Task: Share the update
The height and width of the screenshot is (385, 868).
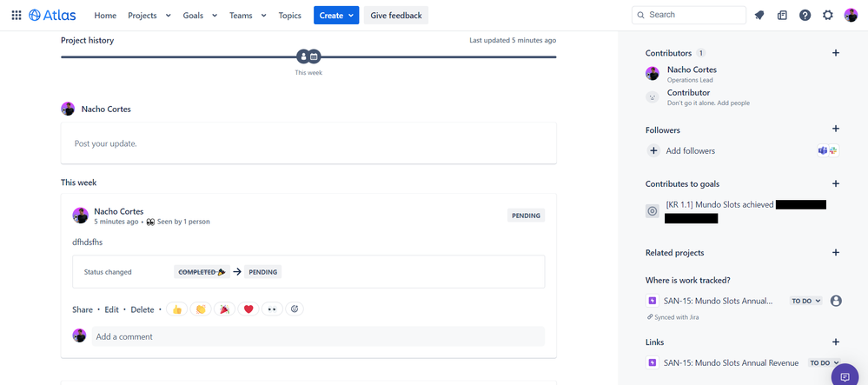Action: coord(83,309)
